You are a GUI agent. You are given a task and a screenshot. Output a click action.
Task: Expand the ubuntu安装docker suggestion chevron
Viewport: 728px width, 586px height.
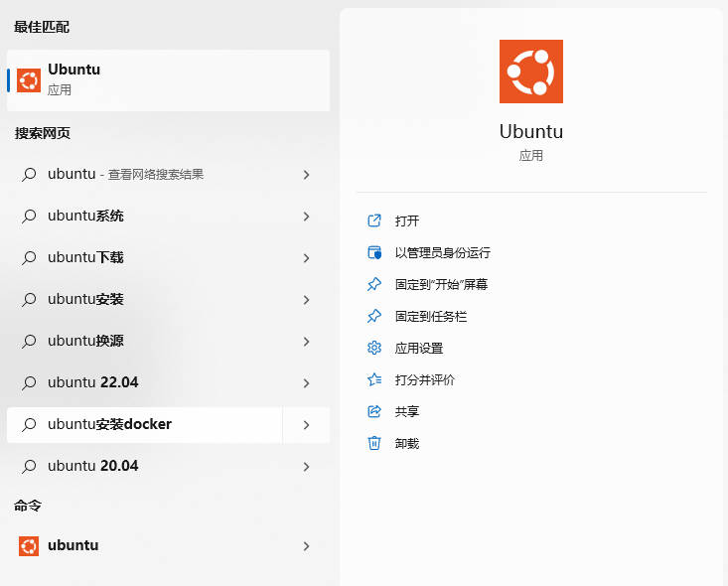point(306,425)
